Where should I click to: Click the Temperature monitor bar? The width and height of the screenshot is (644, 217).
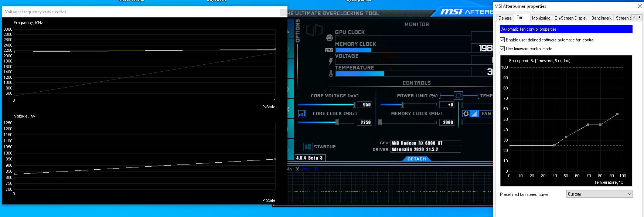(x=403, y=74)
